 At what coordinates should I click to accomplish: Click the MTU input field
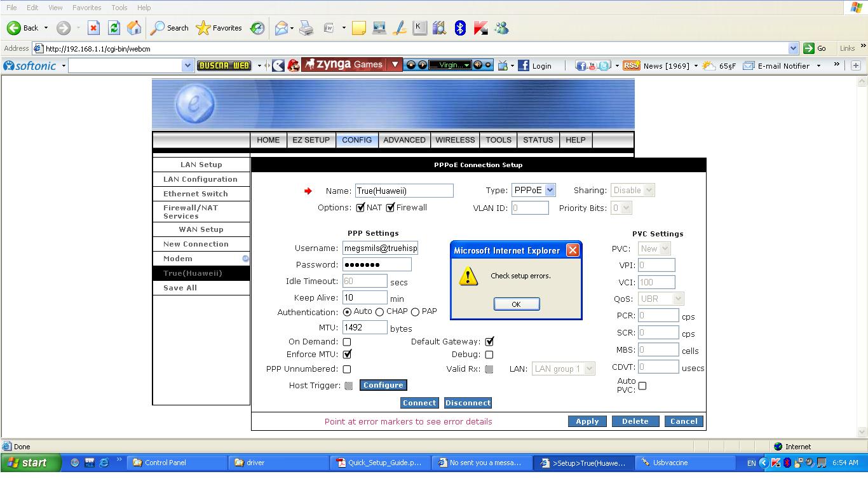tap(365, 327)
